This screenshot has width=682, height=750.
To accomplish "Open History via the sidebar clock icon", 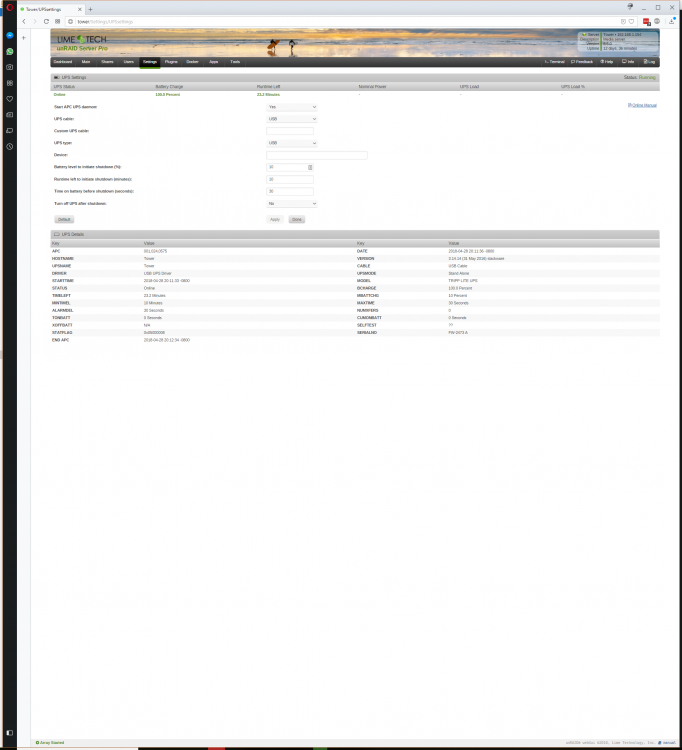I will (10, 147).
